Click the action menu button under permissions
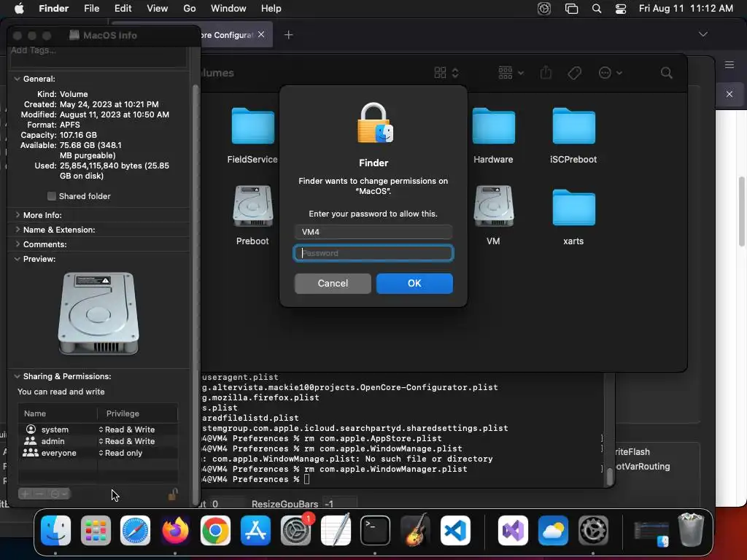This screenshot has height=560, width=747. (59, 494)
